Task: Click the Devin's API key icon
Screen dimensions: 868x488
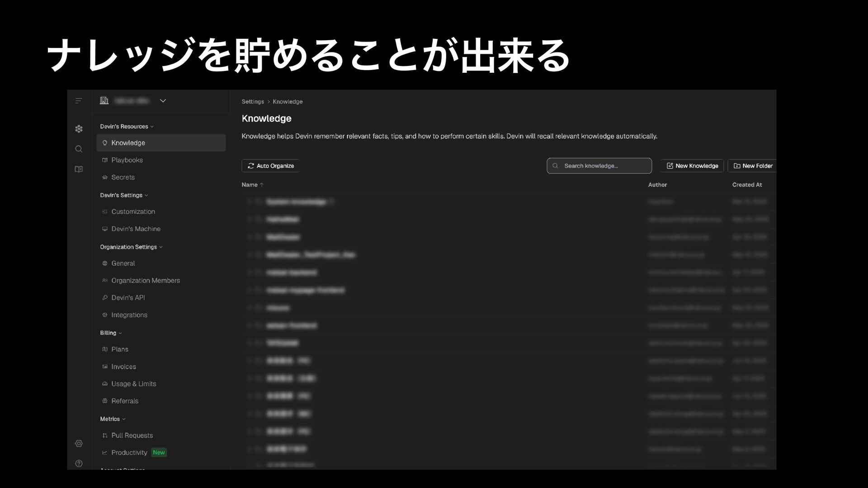Action: pos(105,298)
